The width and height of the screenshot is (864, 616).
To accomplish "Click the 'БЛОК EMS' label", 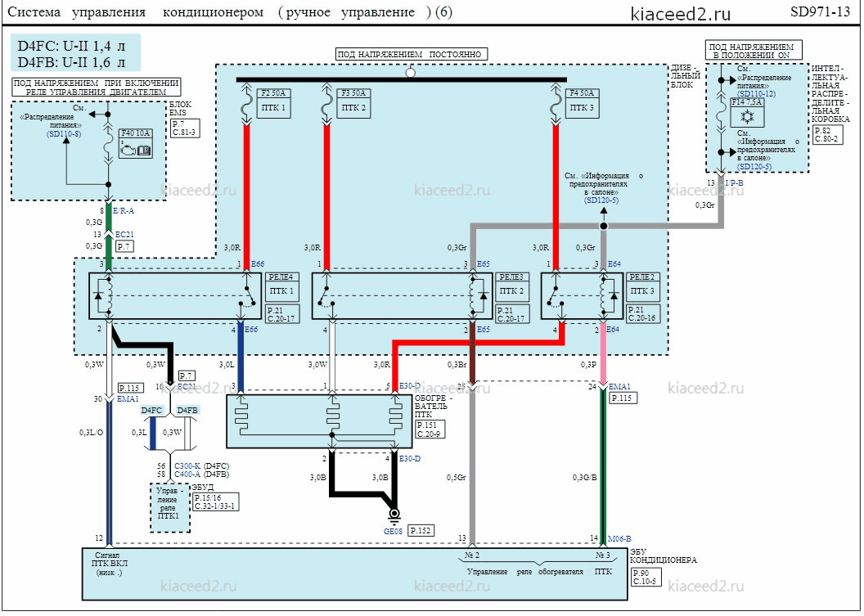I will pos(181,109).
